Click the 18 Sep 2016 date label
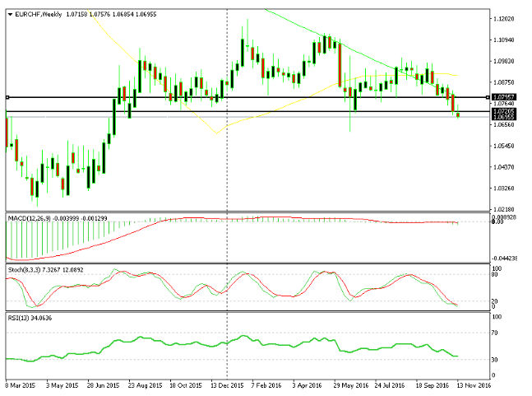Image resolution: width=532 pixels, height=396 pixels. coord(432,385)
